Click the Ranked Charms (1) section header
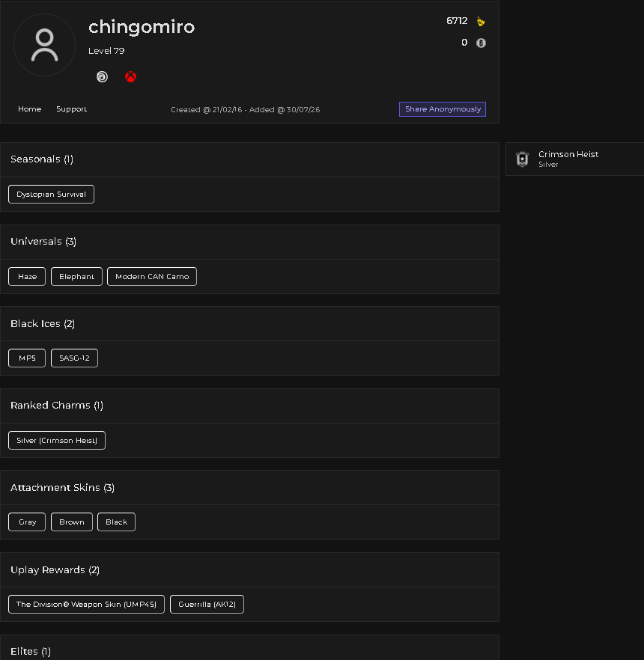This screenshot has width=644, height=660. click(x=250, y=406)
